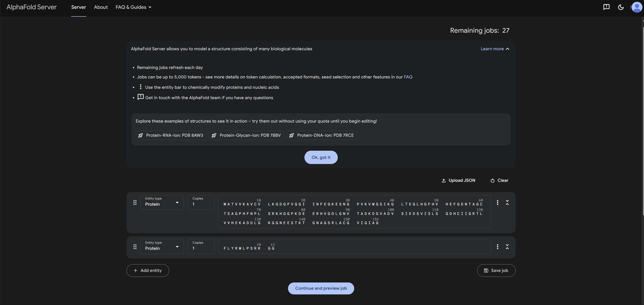Collapse the first protein entity row

(507, 203)
